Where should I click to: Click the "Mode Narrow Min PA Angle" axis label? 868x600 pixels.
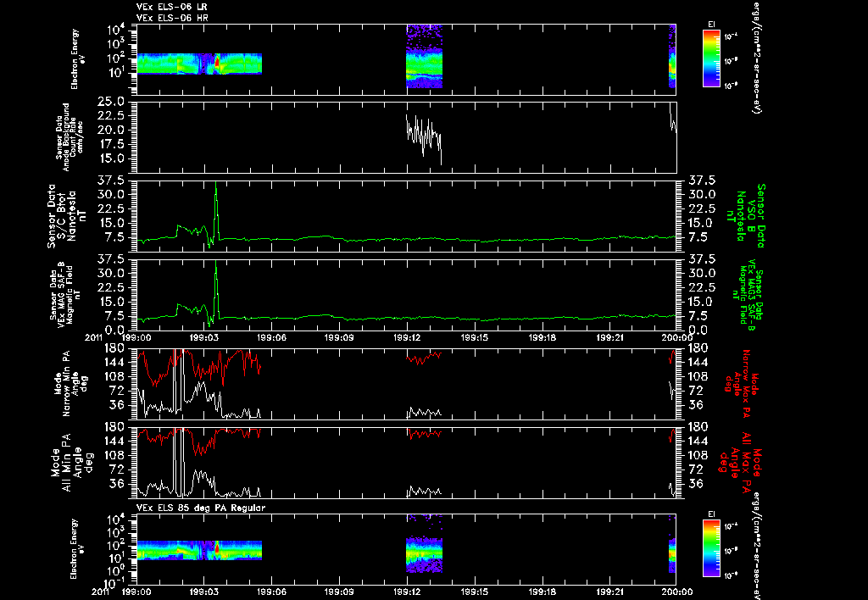[70, 384]
